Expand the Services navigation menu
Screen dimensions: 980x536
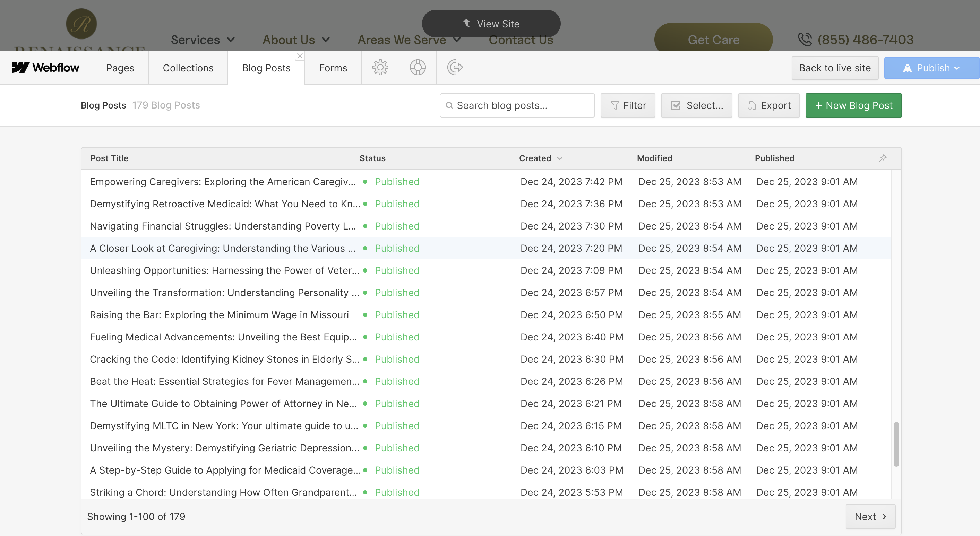[x=203, y=40]
